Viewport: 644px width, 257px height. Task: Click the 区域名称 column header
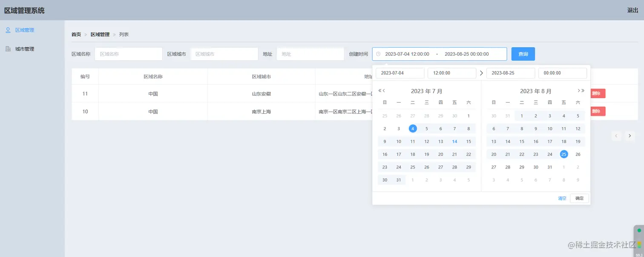(153, 77)
